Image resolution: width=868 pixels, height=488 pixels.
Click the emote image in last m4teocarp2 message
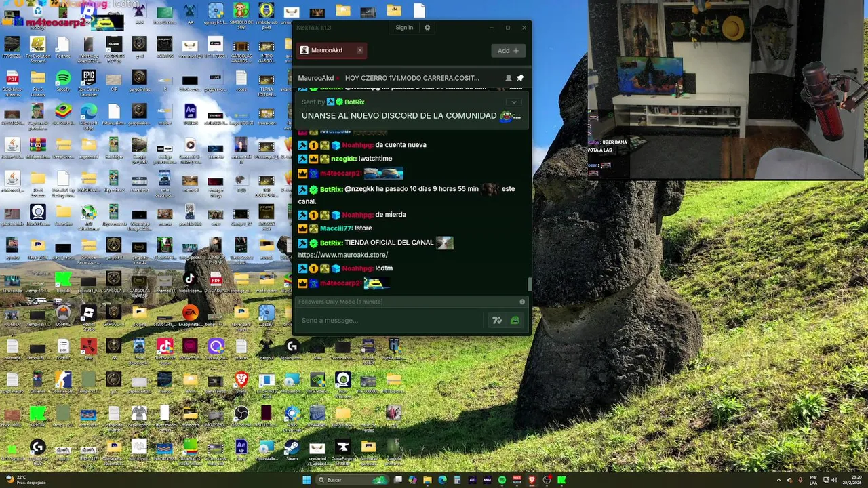point(376,283)
